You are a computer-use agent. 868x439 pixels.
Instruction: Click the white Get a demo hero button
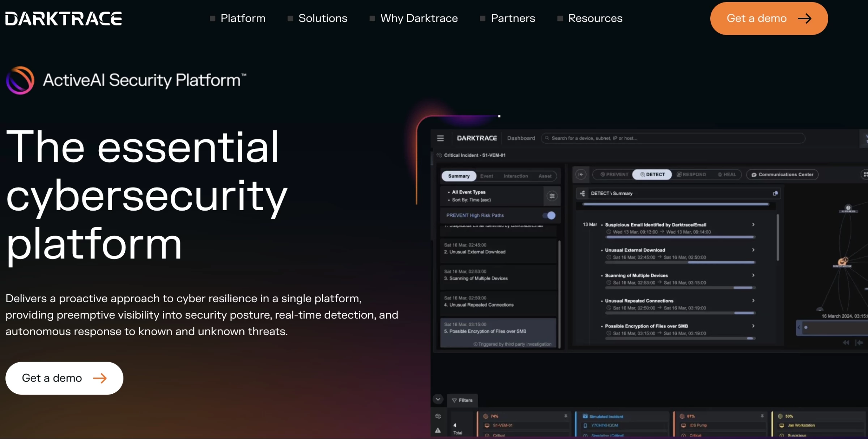tap(64, 378)
